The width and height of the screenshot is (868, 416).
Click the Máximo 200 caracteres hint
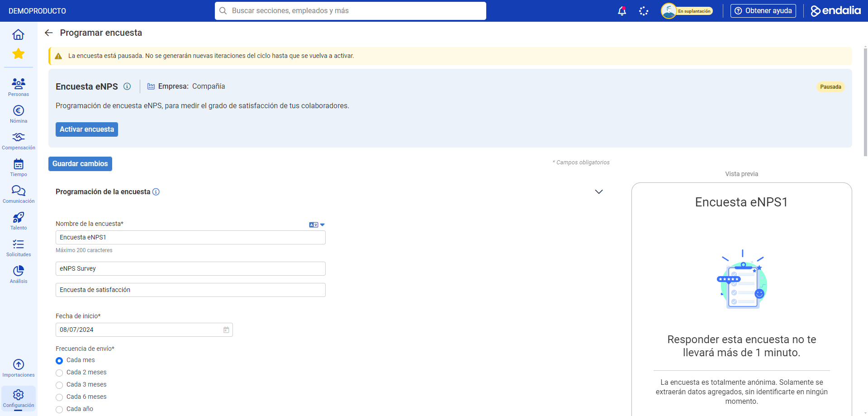tap(84, 250)
